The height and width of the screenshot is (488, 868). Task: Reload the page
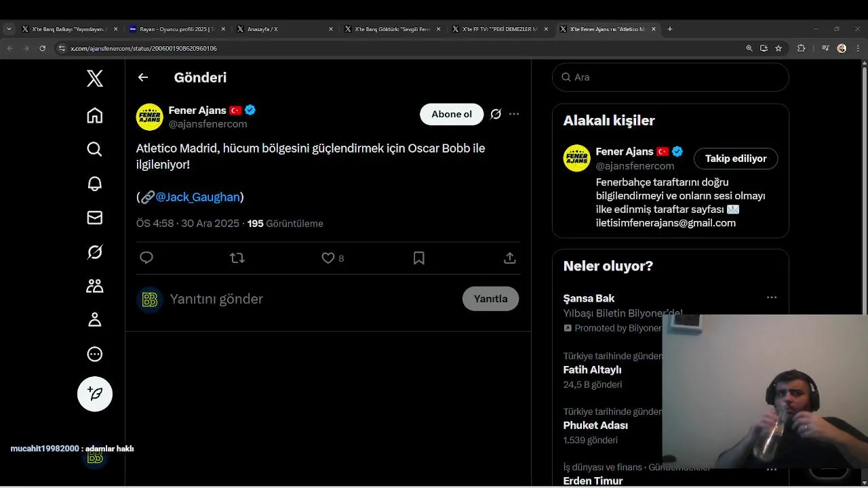point(43,48)
